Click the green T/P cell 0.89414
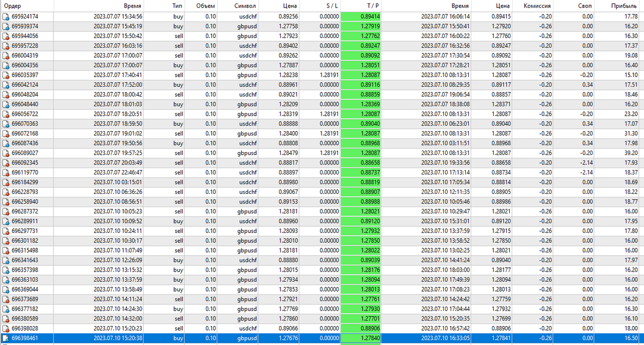The width and height of the screenshot is (644, 345). point(361,16)
